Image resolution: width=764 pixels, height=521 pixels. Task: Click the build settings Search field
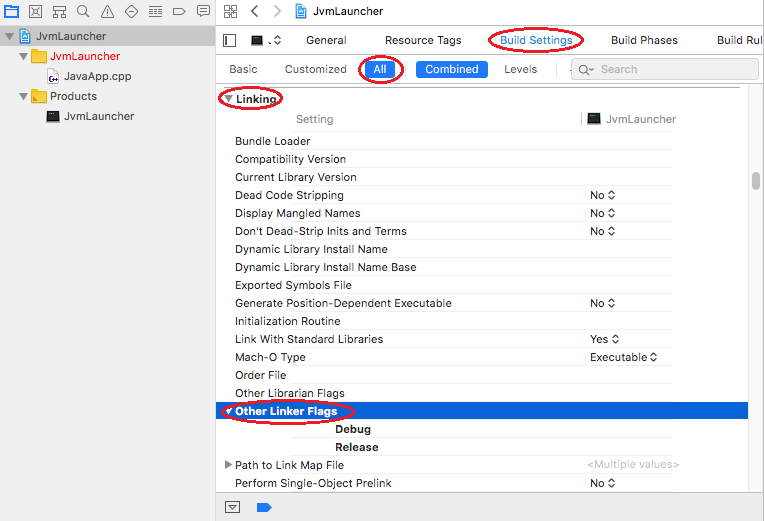tap(665, 69)
